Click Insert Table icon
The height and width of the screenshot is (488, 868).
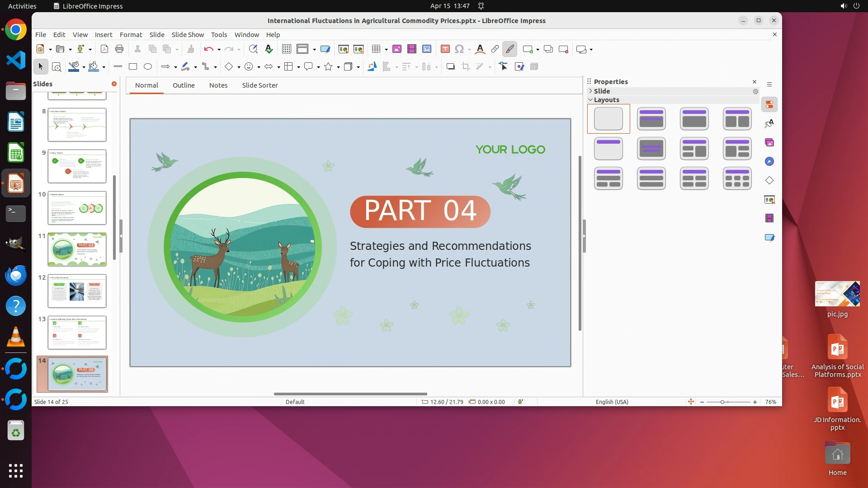(x=376, y=49)
